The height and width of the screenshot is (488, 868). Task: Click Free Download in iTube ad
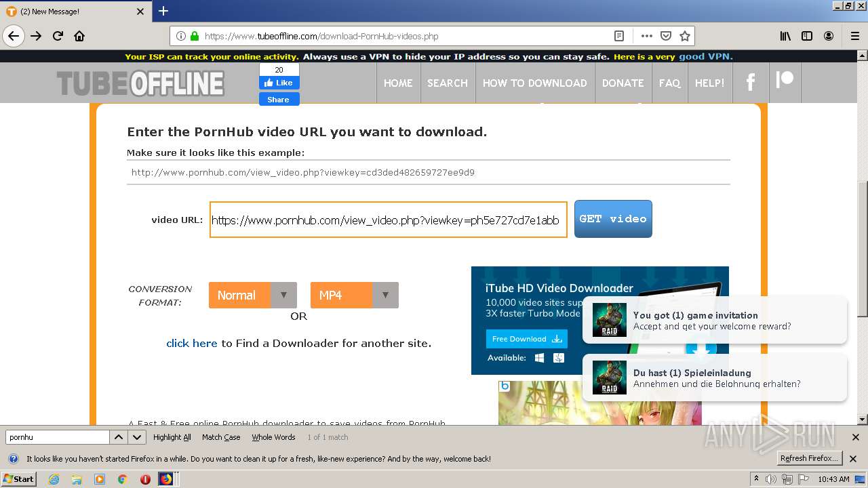(527, 339)
